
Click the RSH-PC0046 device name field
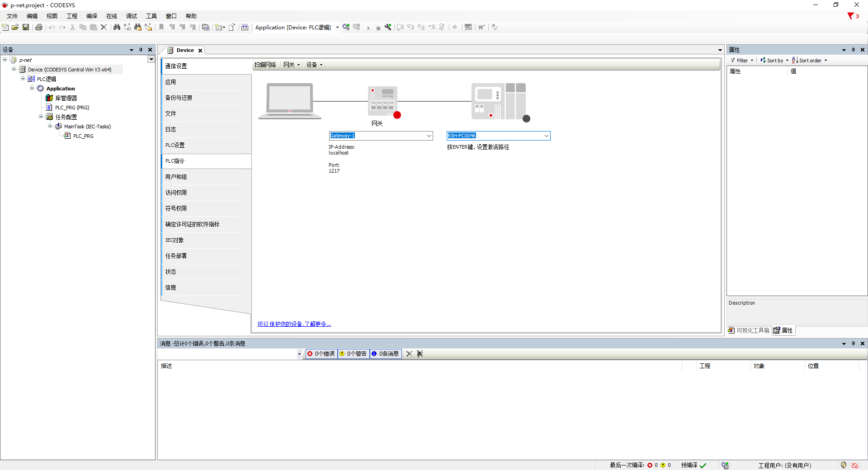(495, 136)
